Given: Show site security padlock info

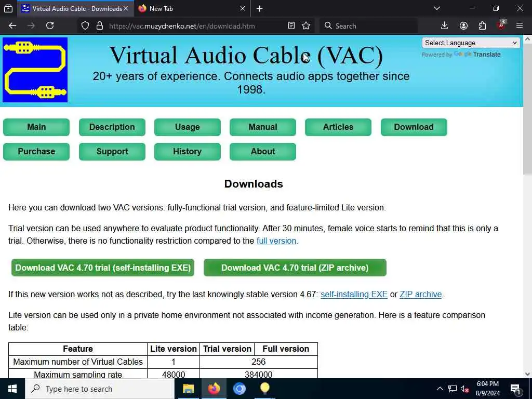Looking at the screenshot, I should [x=100, y=26].
